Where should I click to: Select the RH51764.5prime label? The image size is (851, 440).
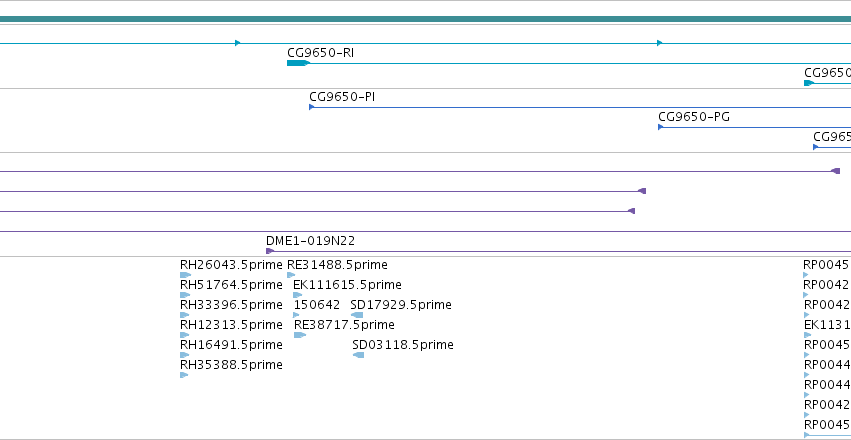tap(231, 285)
